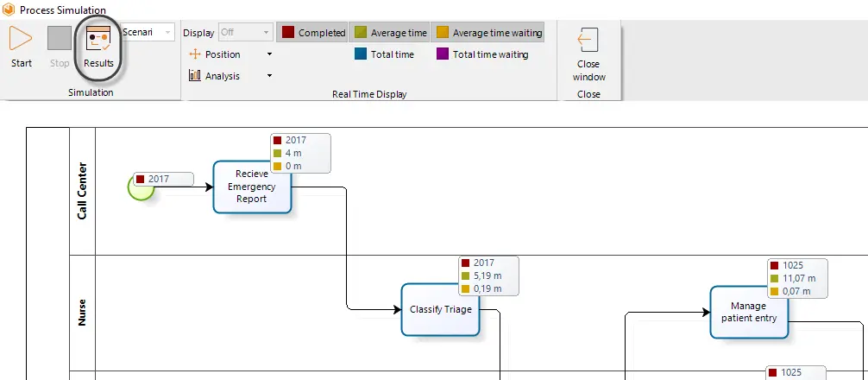
Task: Select the Recieve Emergency Report task
Action: (x=252, y=187)
